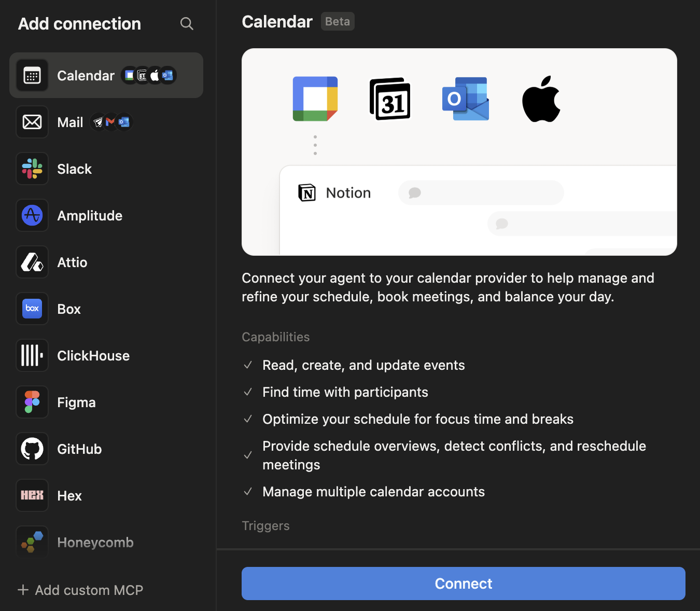
Task: Click the 'Notion' label in preview card
Action: 348,192
